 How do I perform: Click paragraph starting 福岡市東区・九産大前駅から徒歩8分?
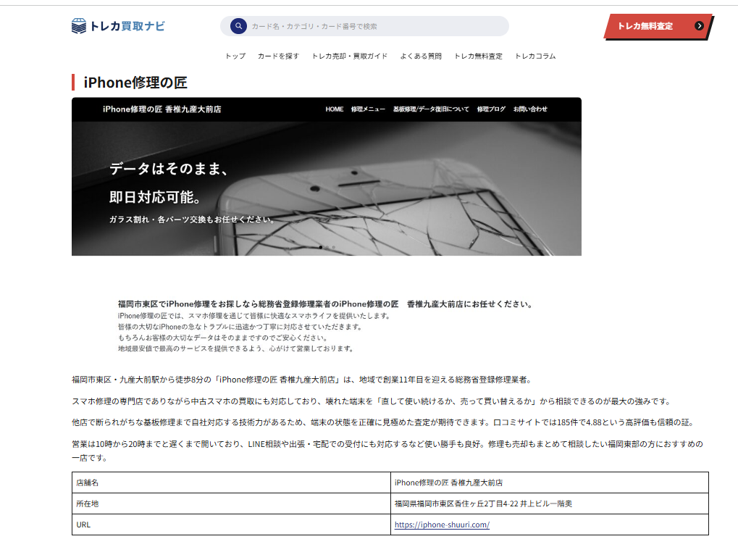303,380
